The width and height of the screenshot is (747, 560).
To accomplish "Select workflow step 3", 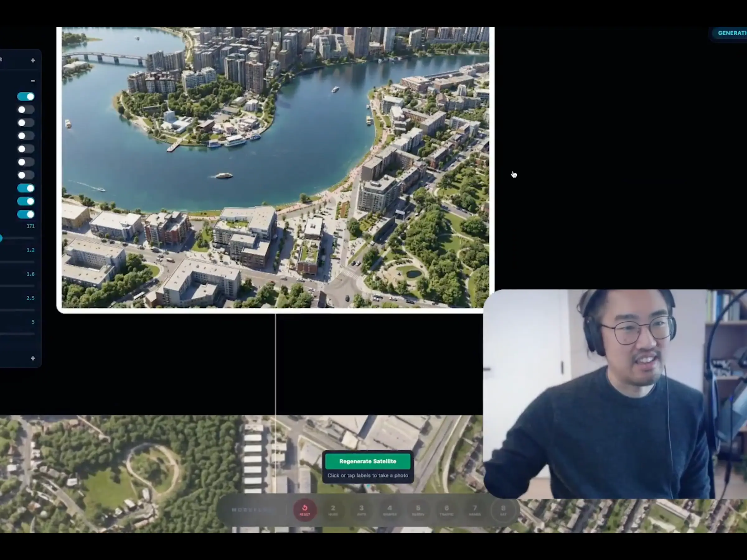I will point(361,510).
